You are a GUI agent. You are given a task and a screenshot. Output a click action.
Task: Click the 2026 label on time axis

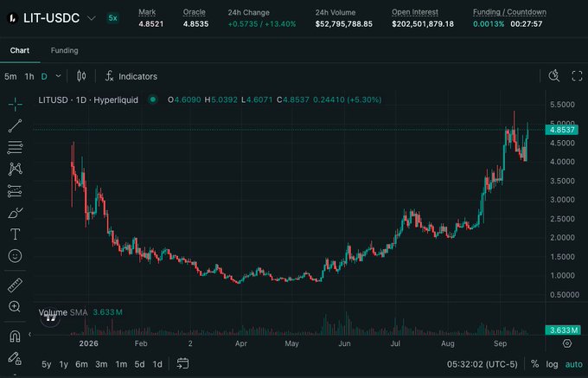click(x=89, y=343)
